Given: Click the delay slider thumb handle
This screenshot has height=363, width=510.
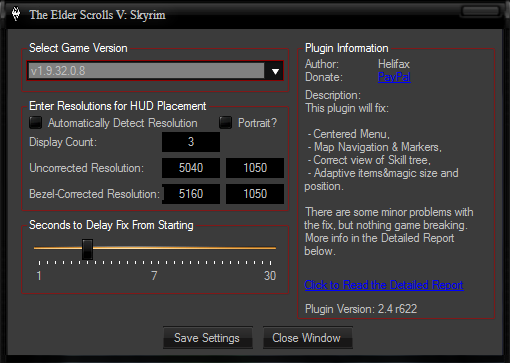Looking at the screenshot, I should pyautogui.click(x=87, y=249).
